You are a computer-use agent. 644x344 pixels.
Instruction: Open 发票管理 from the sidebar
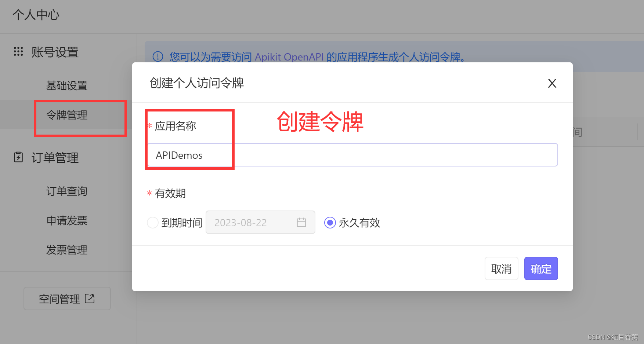(x=66, y=250)
